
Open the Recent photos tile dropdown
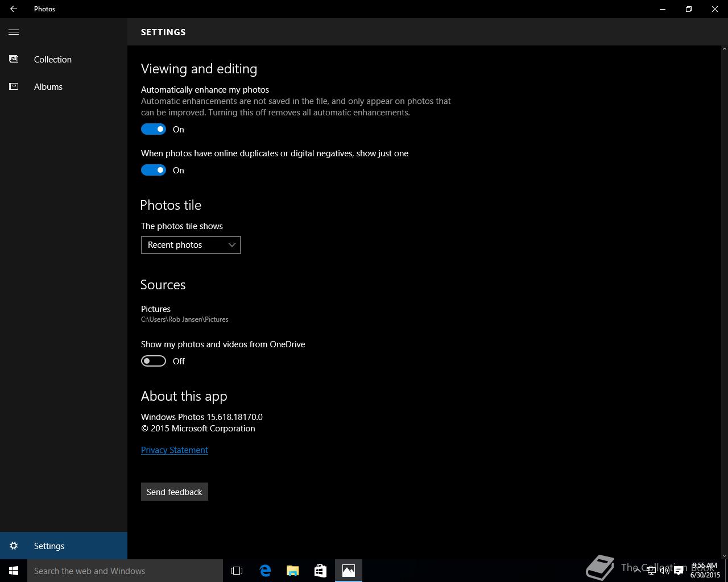pos(191,245)
